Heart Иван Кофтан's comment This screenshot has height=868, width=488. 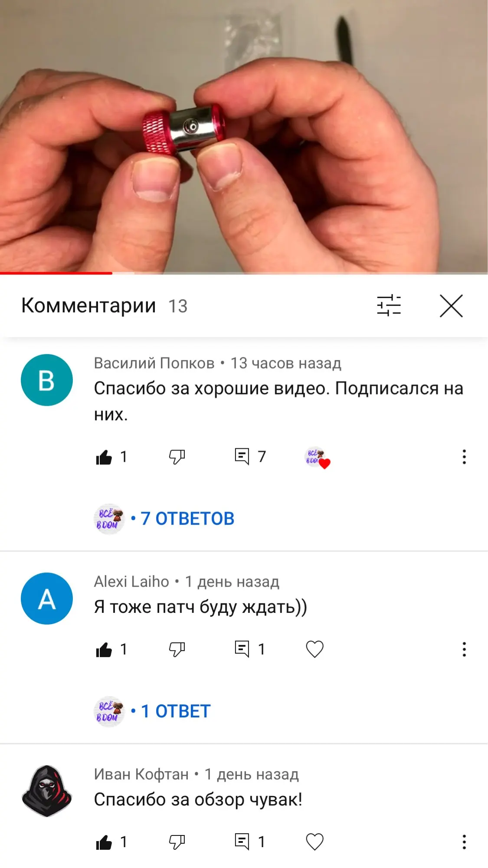(x=315, y=842)
